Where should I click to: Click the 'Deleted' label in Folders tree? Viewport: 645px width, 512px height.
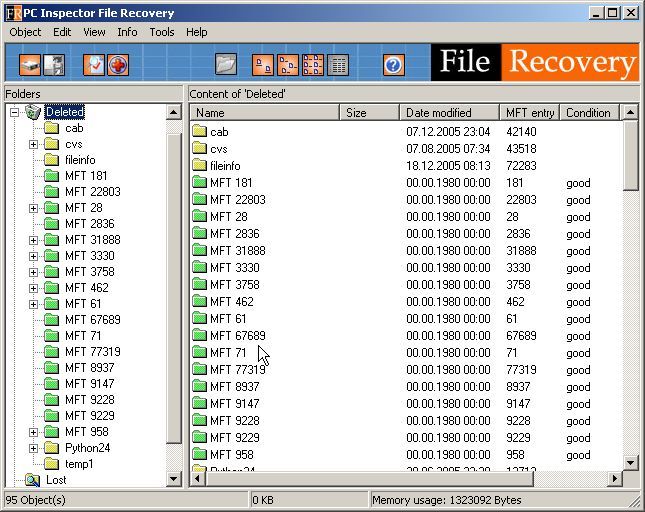tap(65, 112)
